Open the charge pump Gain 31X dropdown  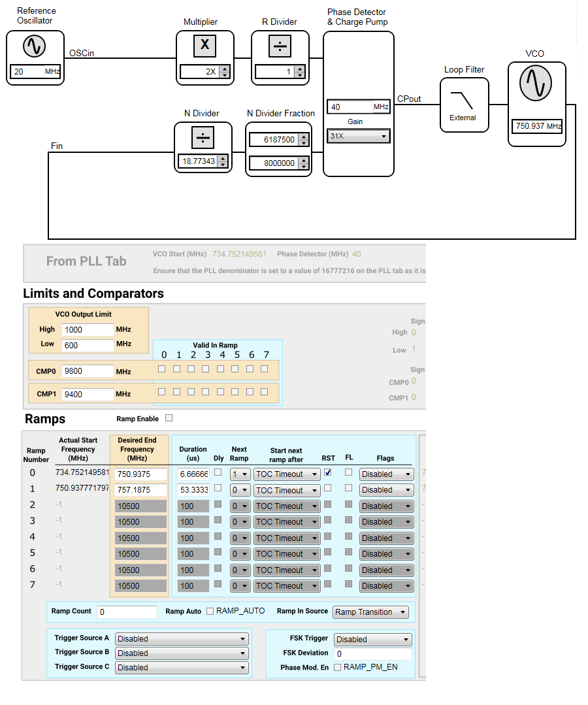(x=358, y=136)
